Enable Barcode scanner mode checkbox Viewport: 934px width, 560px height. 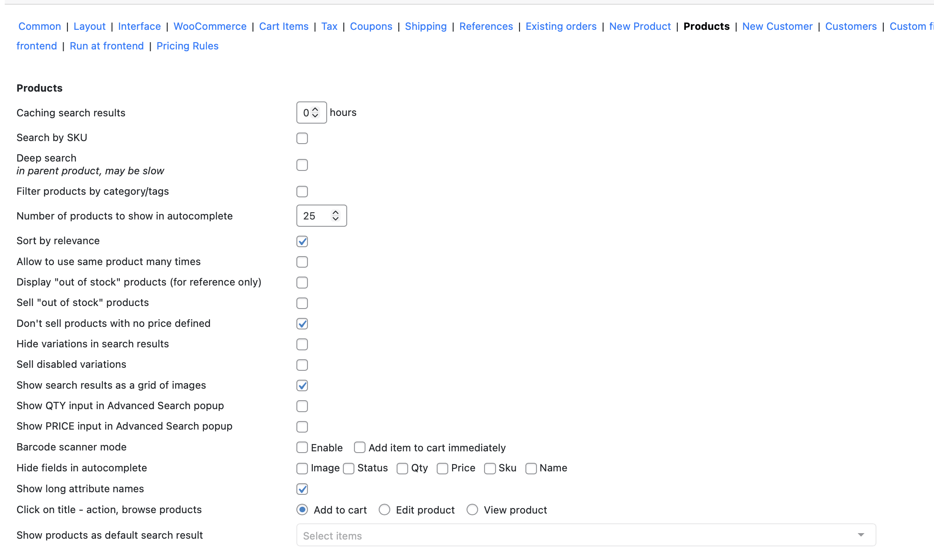coord(302,447)
